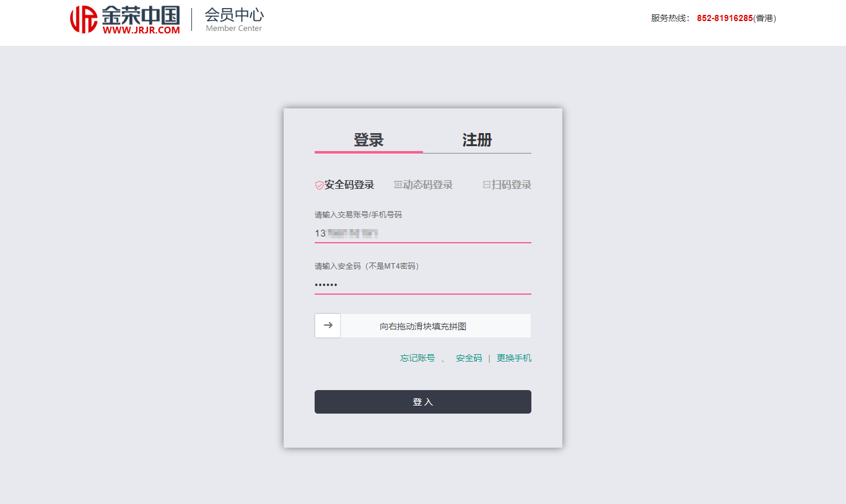Switch to the 注册 tab
The image size is (846, 504).
477,140
